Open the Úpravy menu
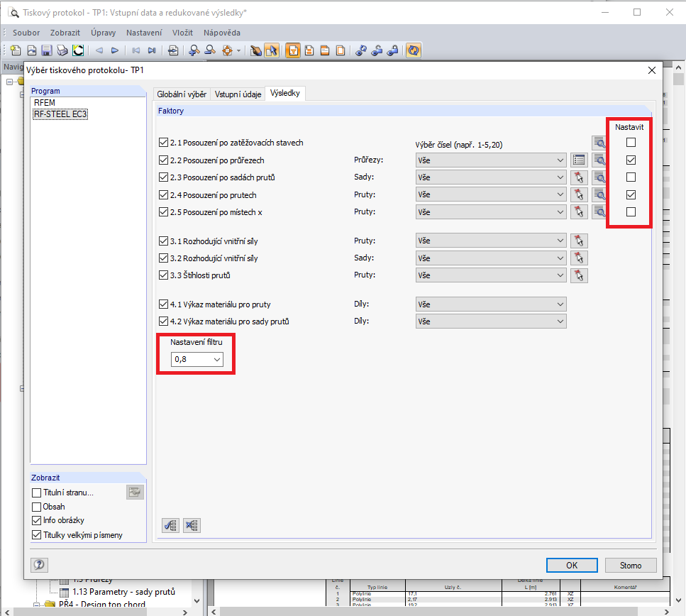 click(104, 33)
